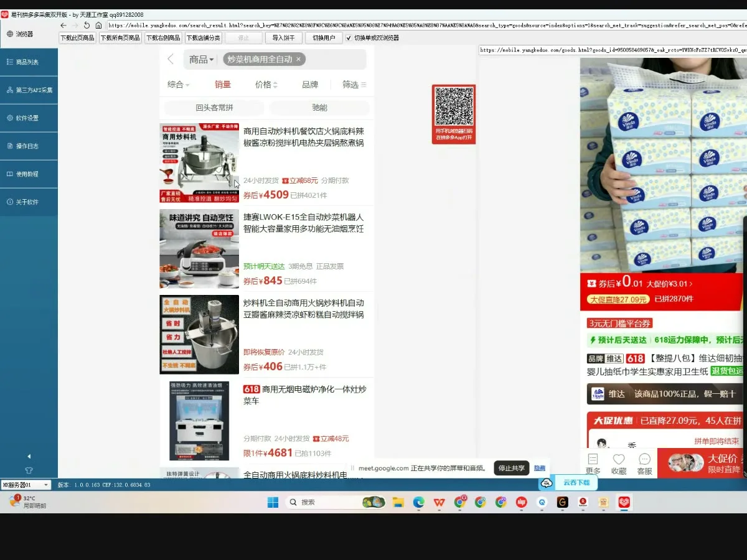
Task: Open the Windows Start menu
Action: (x=273, y=502)
